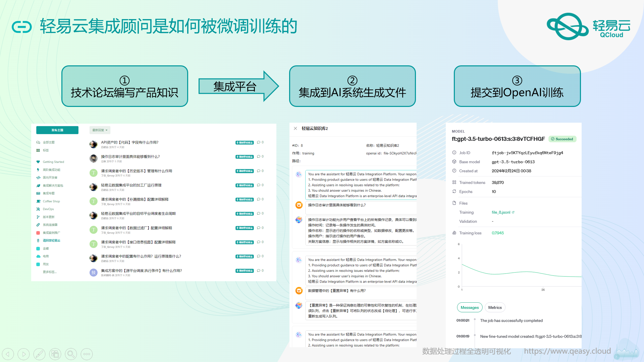644x362 pixels.
Task: Open the slide overview icon
Action: pyautogui.click(x=55, y=354)
